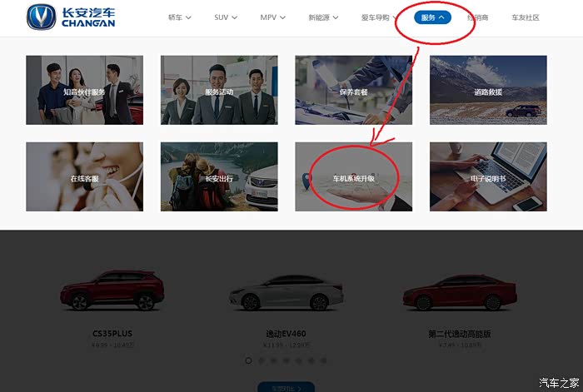Viewport: 583px width, 392px height.
Task: Open the 道路救援 tile
Action: tap(488, 90)
